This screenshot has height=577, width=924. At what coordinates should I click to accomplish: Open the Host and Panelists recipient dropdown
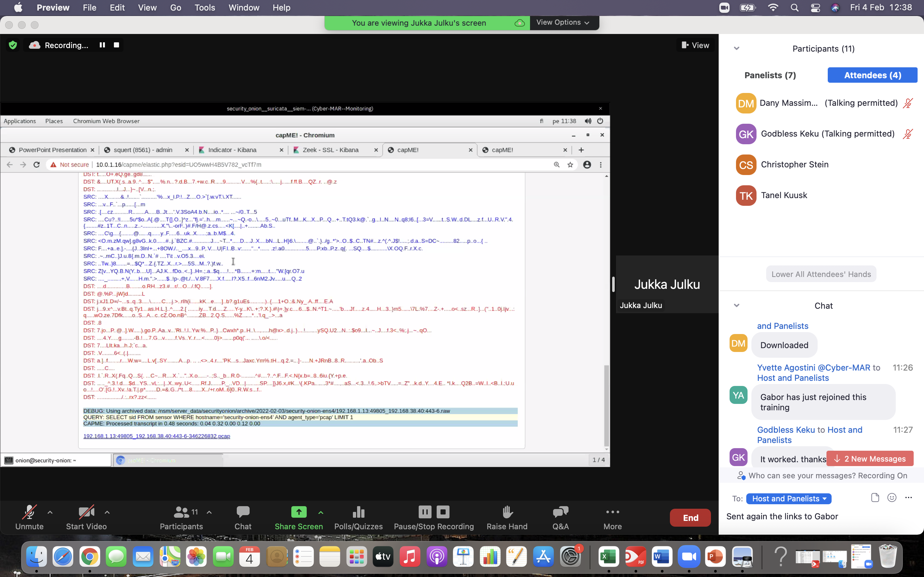click(x=789, y=498)
